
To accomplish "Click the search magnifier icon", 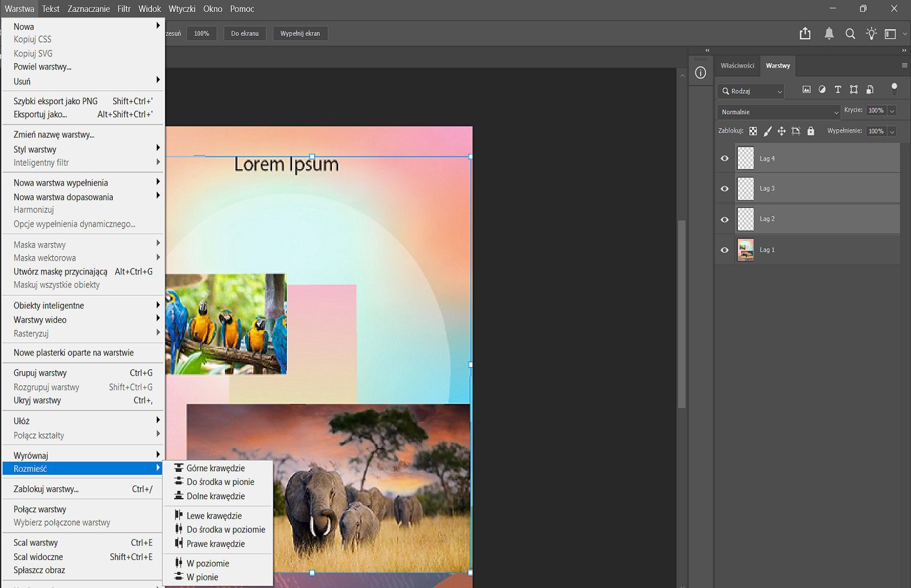I will click(x=850, y=34).
